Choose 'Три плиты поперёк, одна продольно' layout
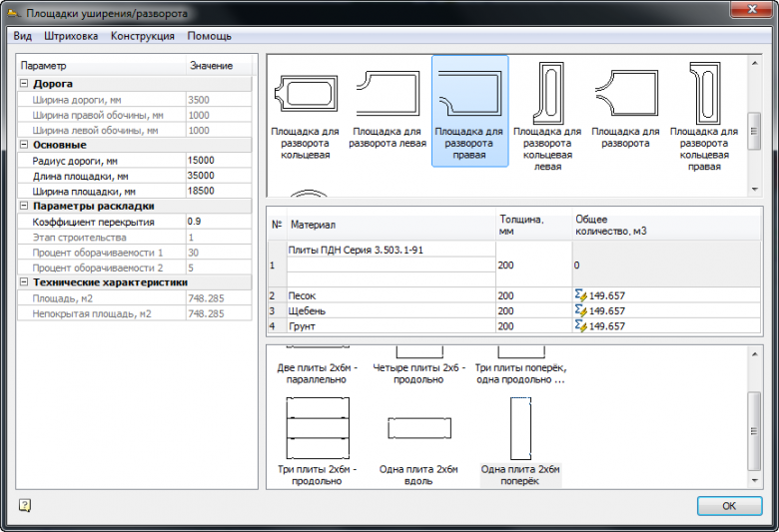Screen dimensions: 779x532 [x=520, y=366]
